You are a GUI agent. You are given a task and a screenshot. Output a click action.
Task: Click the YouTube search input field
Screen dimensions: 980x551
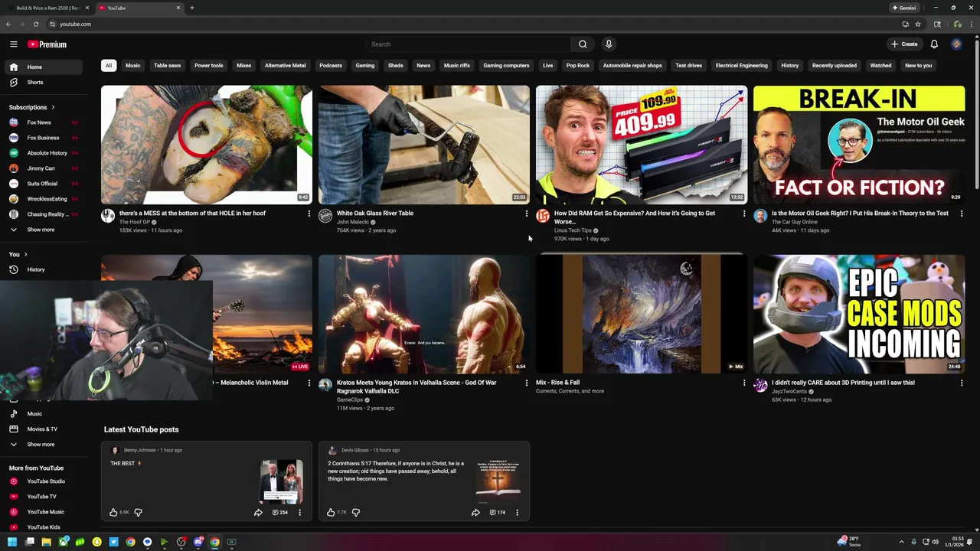[469, 44]
